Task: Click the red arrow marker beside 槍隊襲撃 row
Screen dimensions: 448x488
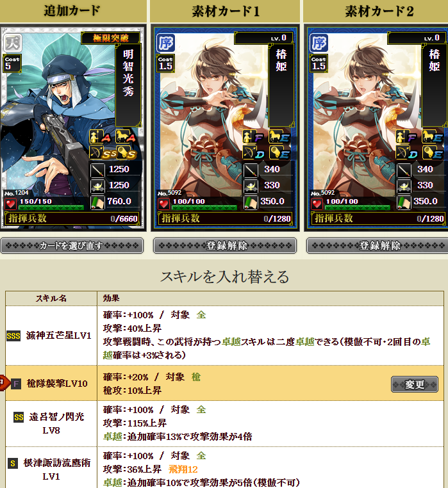Action: [x=2, y=383]
